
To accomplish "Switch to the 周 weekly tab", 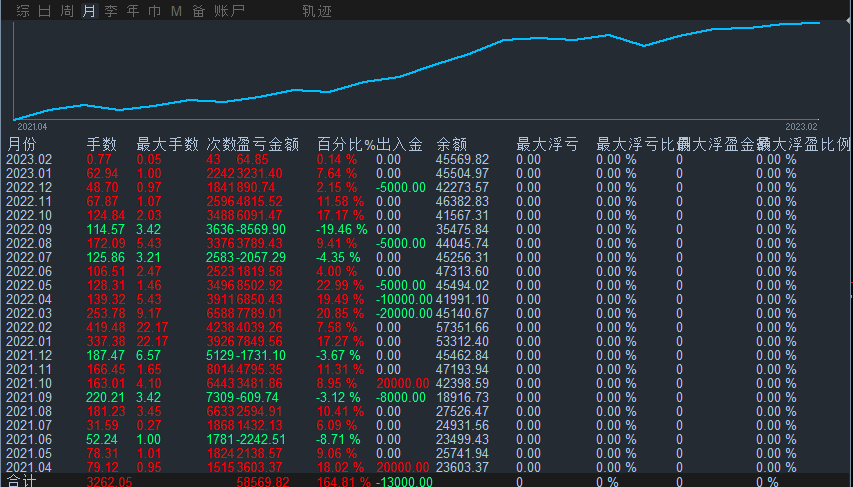I will pyautogui.click(x=67, y=11).
